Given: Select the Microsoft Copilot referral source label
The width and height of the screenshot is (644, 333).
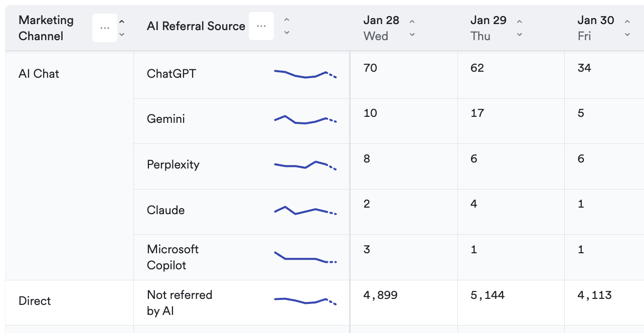Looking at the screenshot, I should [x=173, y=257].
